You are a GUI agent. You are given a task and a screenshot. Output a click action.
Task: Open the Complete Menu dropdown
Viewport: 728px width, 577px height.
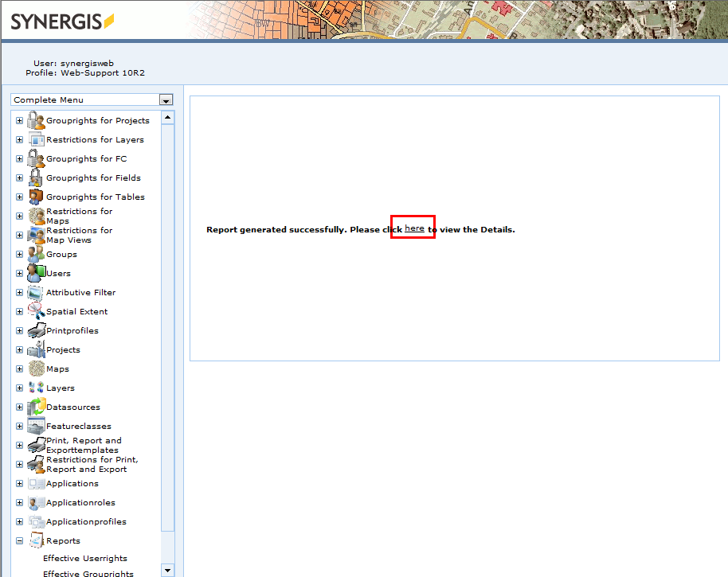point(166,99)
